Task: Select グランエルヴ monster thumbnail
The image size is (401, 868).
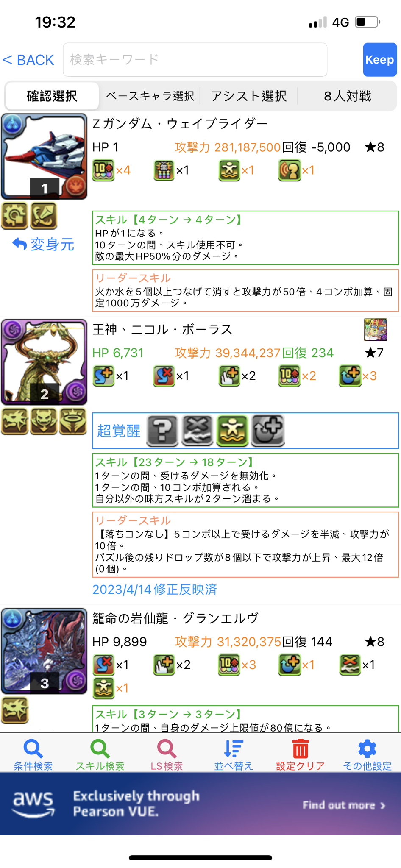Action: 44,651
